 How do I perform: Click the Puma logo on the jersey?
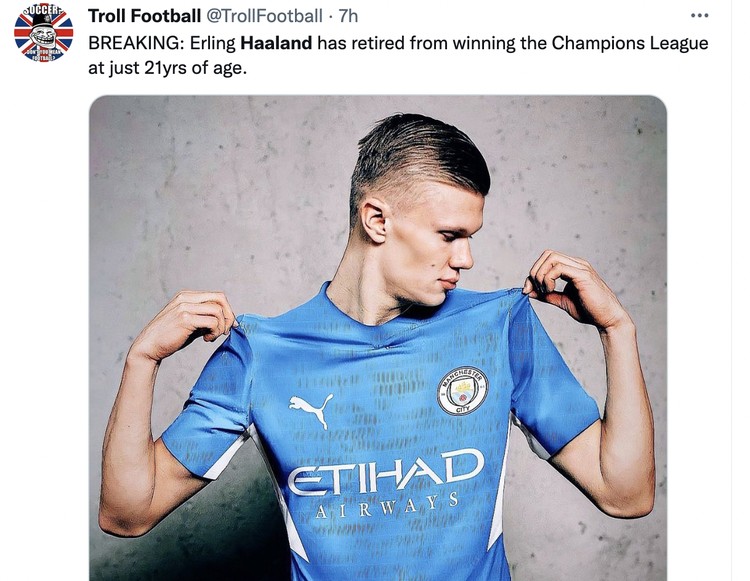(x=311, y=410)
